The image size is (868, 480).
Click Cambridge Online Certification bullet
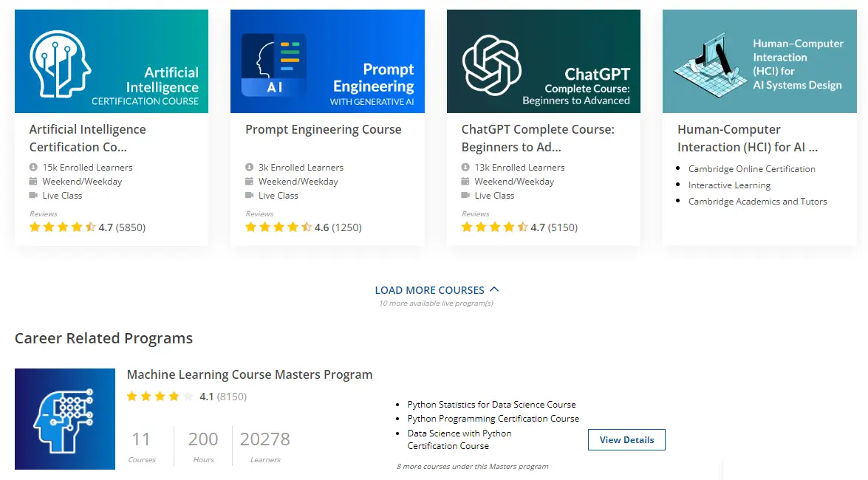tap(752, 169)
